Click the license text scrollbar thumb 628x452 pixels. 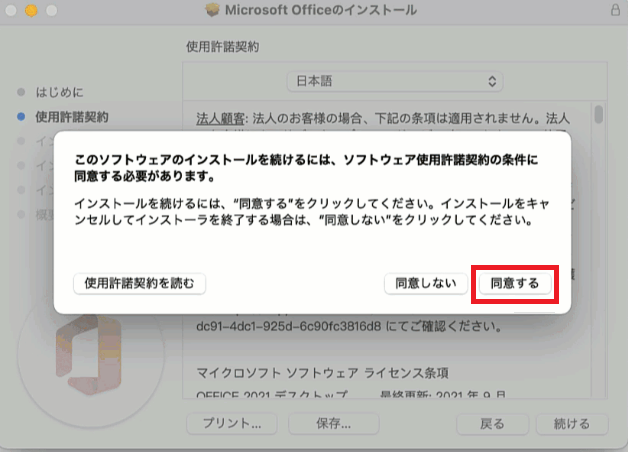(x=599, y=114)
